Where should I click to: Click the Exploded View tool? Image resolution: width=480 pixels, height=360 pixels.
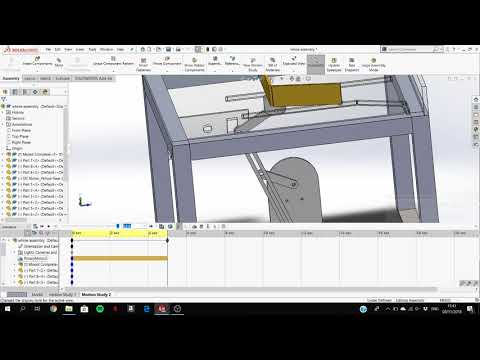coord(294,61)
